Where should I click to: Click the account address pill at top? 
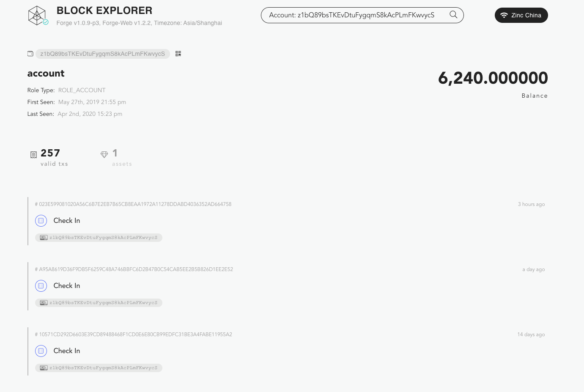[102, 54]
